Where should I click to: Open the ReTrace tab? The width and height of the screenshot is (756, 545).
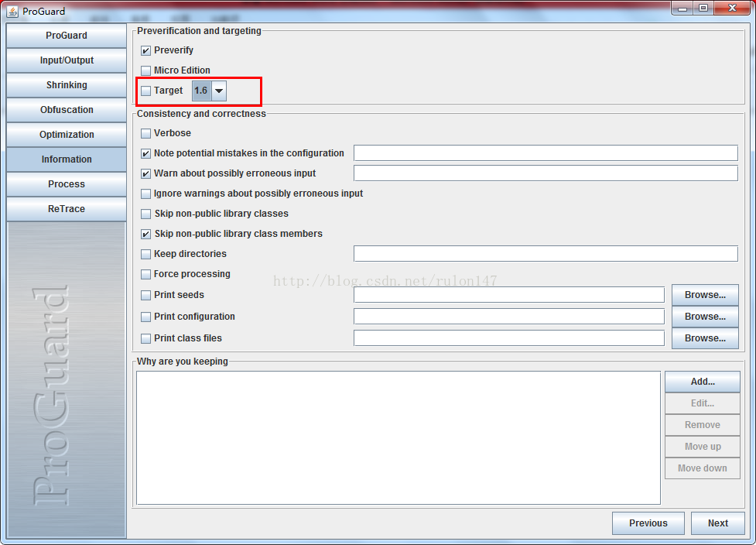(x=67, y=209)
